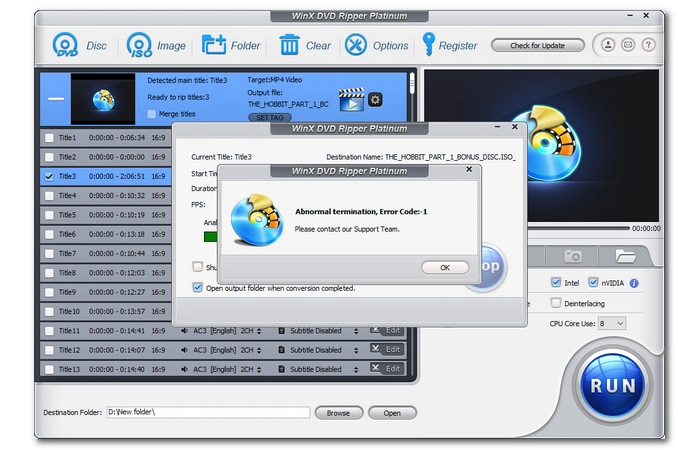This screenshot has height=450, width=700.
Task: Click the Browse button for destination
Action: pyautogui.click(x=338, y=413)
